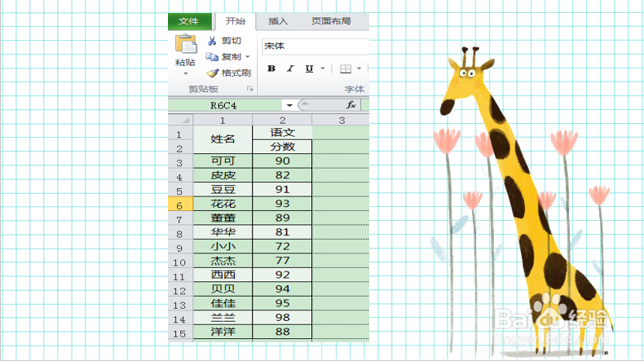Click the 分数 header cell
644x361 pixels.
pyautogui.click(x=283, y=147)
